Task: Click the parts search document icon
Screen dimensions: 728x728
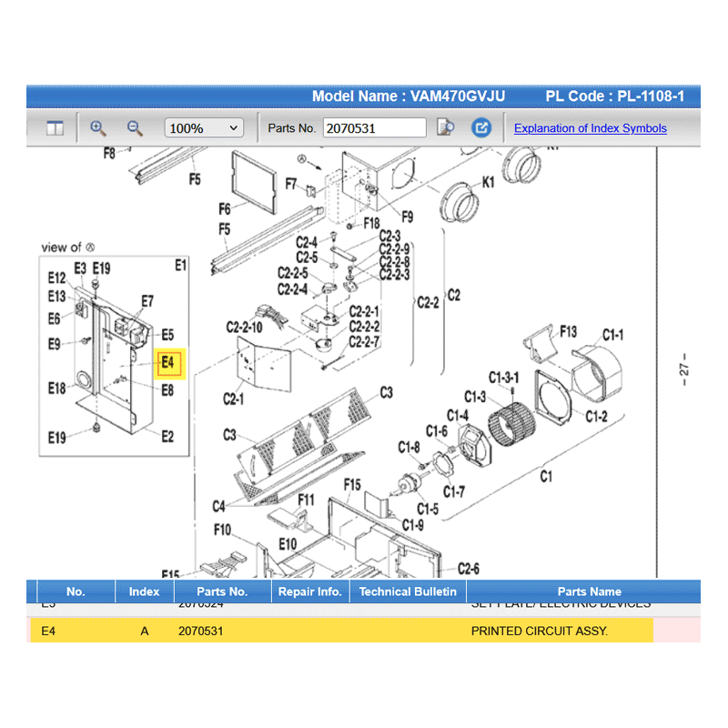Action: coord(446,128)
